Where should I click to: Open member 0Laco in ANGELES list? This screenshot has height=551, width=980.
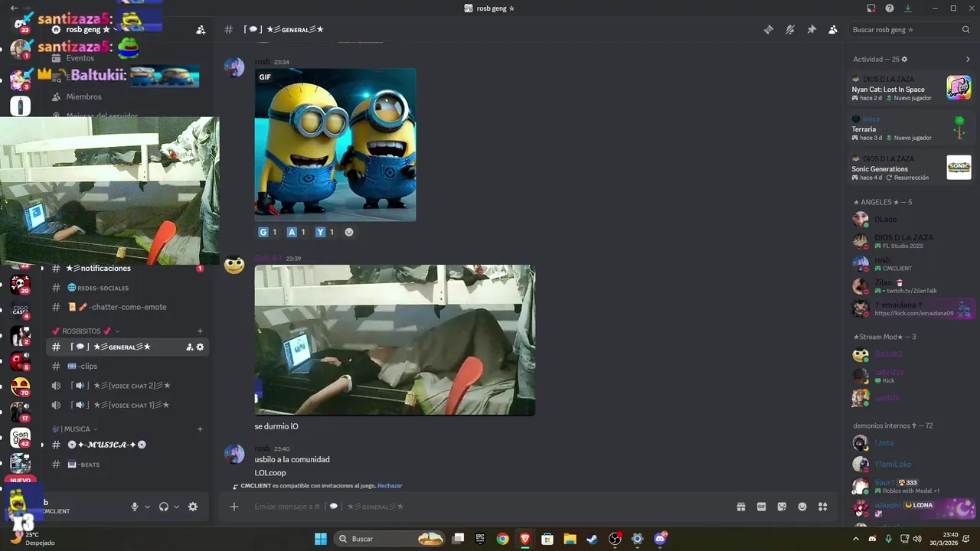[911, 220]
